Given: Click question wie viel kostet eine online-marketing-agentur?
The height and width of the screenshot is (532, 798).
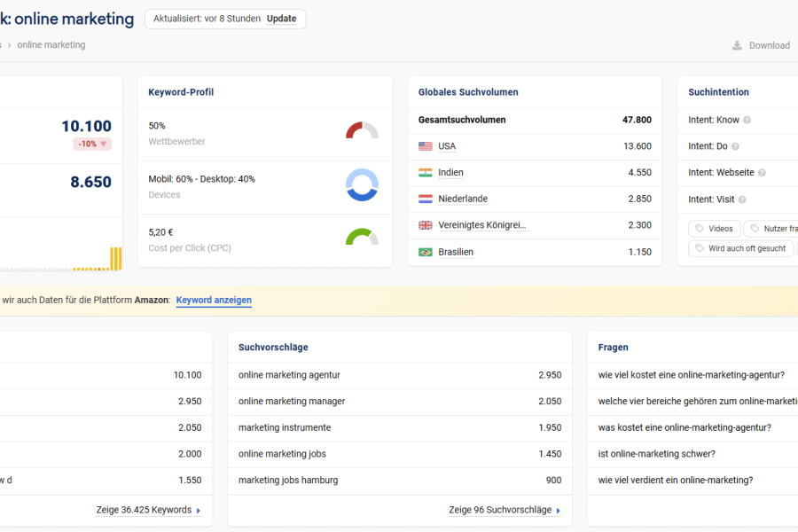Looking at the screenshot, I should pyautogui.click(x=691, y=375).
